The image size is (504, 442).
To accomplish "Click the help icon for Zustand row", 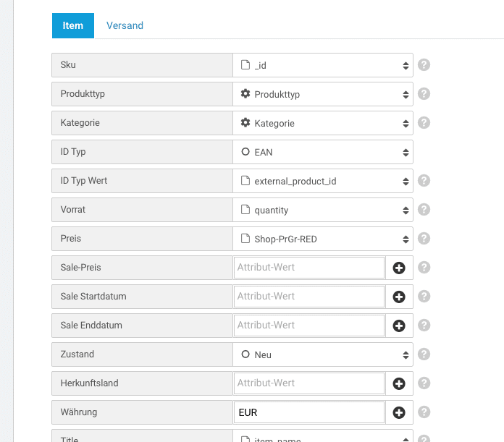I will (424, 354).
